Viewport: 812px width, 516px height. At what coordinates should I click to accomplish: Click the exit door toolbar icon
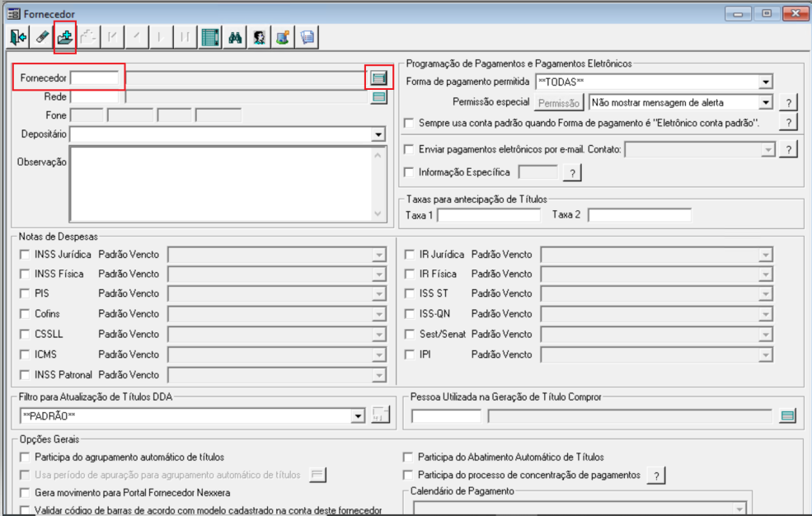click(x=17, y=37)
